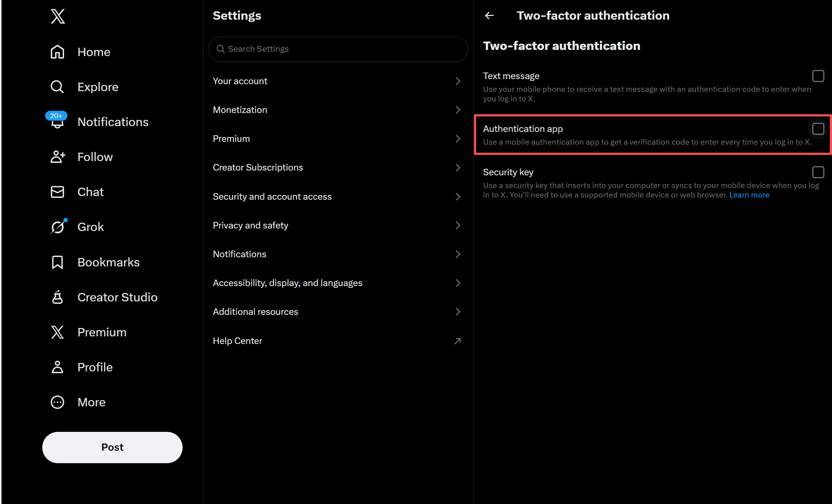The height and width of the screenshot is (504, 832).
Task: Click the Explore magnifying glass icon
Action: pos(57,87)
